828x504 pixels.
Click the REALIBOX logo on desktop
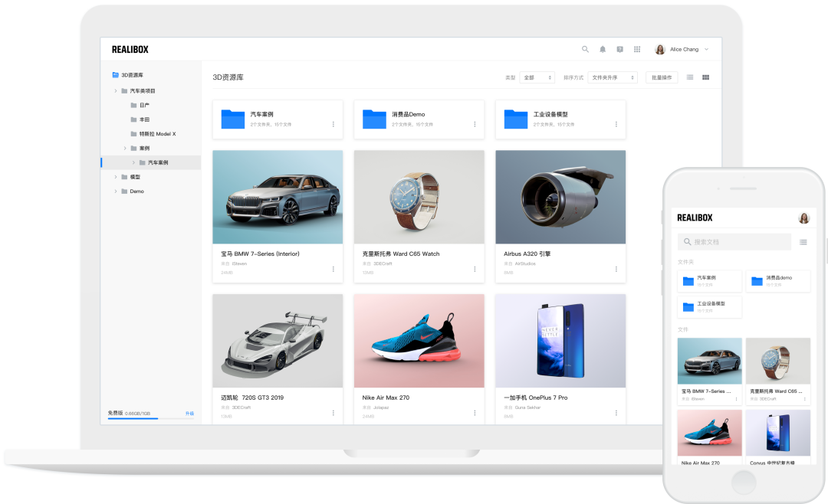point(130,49)
